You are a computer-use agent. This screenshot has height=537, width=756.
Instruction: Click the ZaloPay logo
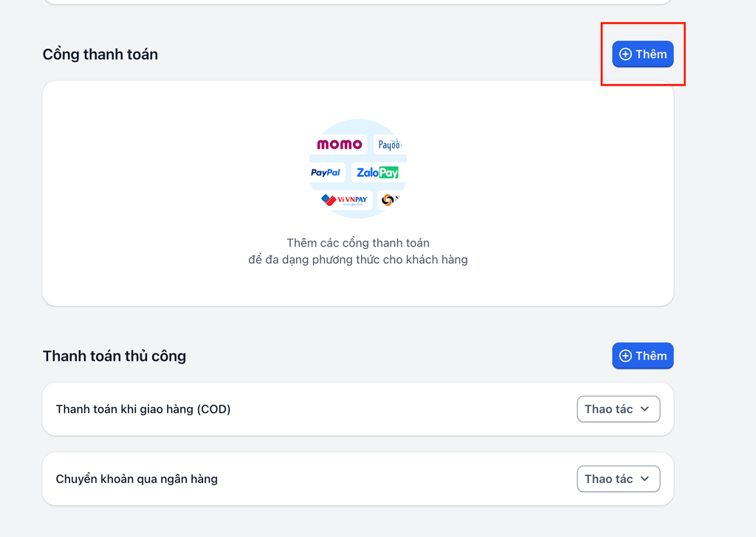[377, 172]
